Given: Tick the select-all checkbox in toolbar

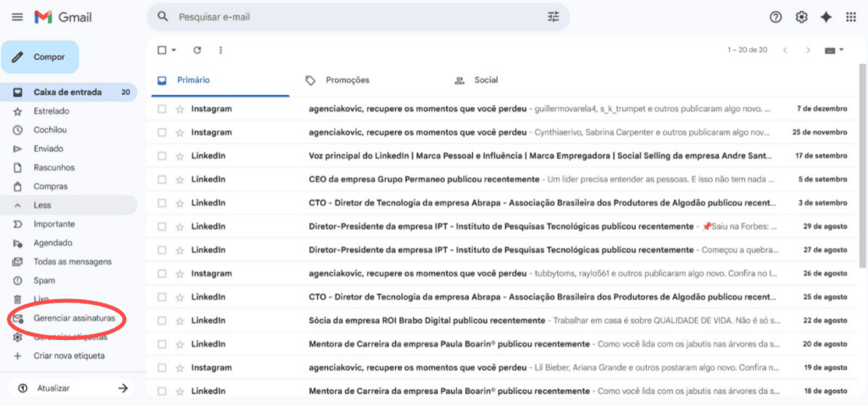Looking at the screenshot, I should (162, 50).
